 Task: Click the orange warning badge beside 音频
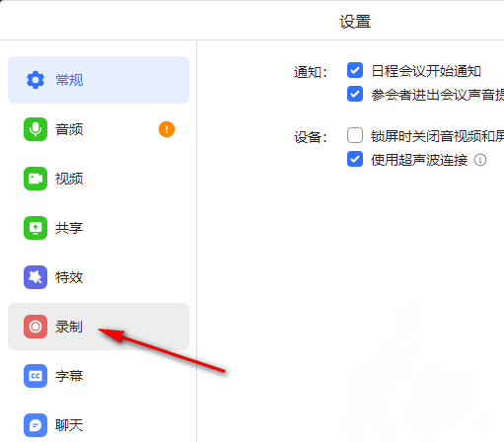click(x=167, y=129)
